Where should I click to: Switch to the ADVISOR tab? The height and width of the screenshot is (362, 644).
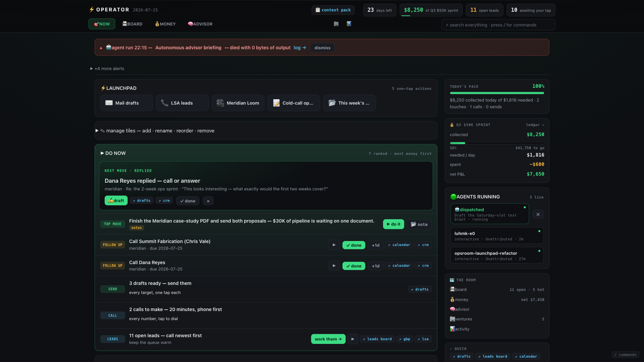pyautogui.click(x=200, y=24)
